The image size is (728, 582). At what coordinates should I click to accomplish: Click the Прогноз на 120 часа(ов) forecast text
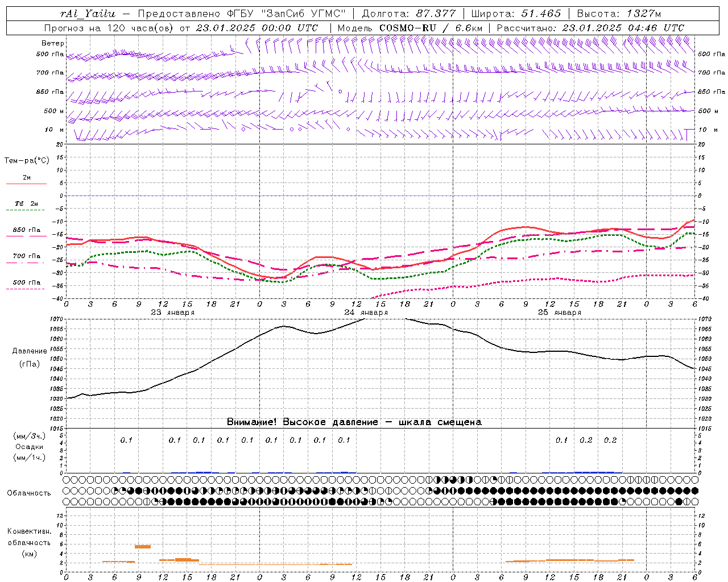[x=109, y=28]
